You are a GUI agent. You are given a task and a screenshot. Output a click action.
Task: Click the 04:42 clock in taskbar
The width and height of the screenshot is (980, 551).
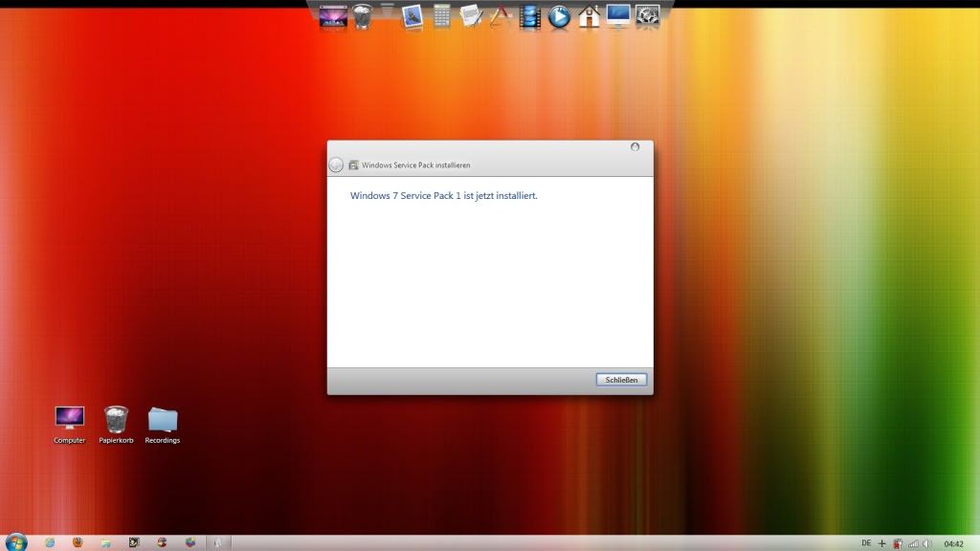pyautogui.click(x=954, y=544)
